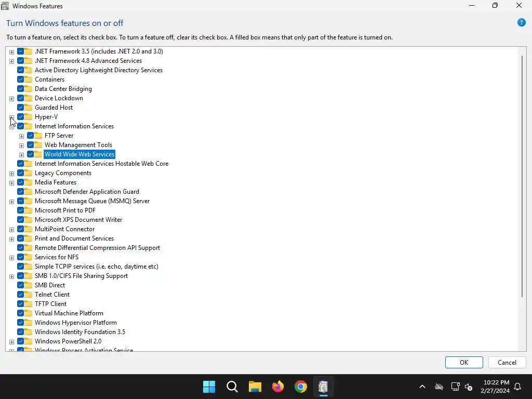Click the Data Center Bridging folder icon

point(28,89)
